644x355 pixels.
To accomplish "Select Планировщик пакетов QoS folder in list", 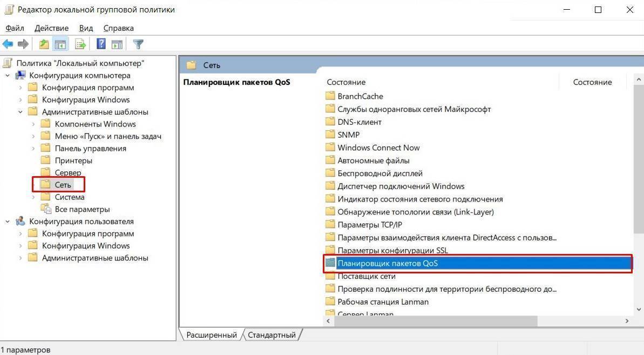I will pyautogui.click(x=387, y=263).
